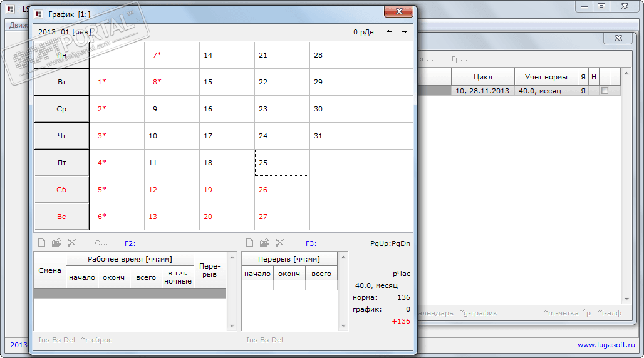Click the 2013 status bar entry
This screenshot has height=358, width=644.
coord(19,345)
